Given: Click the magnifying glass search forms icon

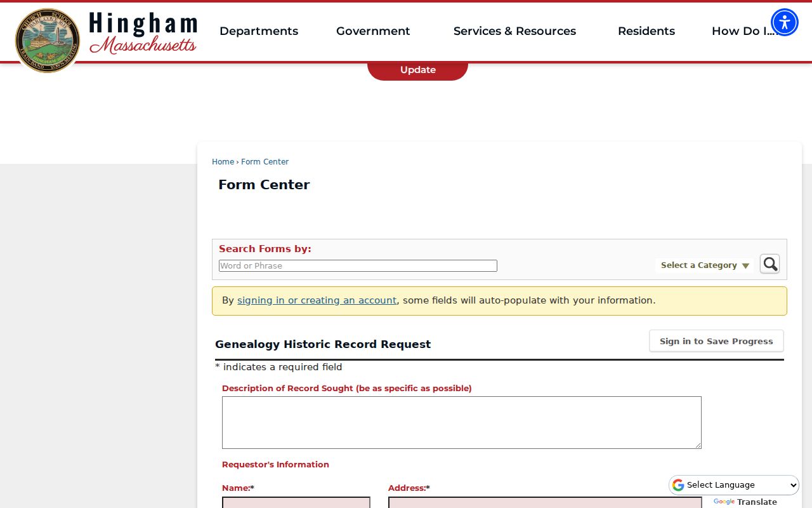Looking at the screenshot, I should (x=769, y=264).
